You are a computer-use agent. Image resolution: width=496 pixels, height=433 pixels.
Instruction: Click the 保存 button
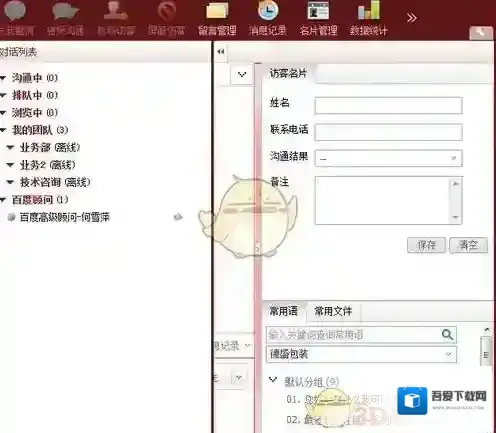click(426, 245)
